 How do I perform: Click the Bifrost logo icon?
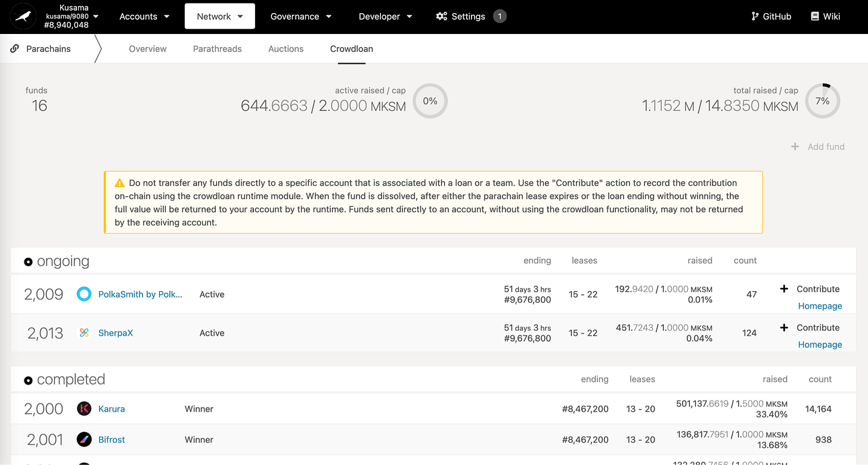(84, 439)
